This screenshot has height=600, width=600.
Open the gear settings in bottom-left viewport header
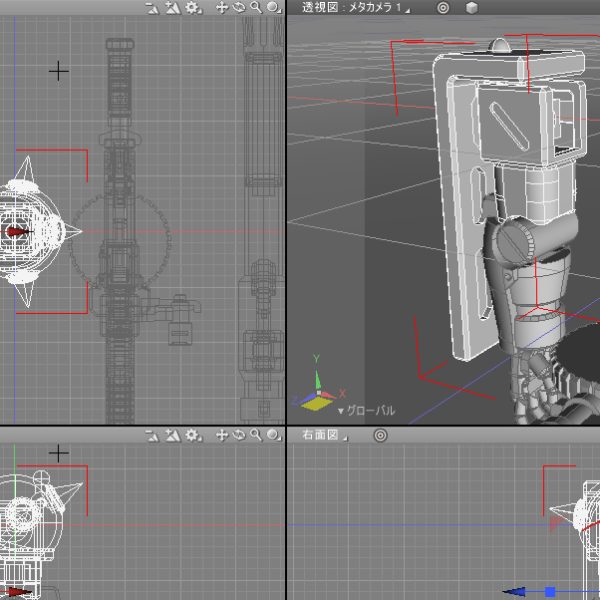pyautogui.click(x=193, y=435)
